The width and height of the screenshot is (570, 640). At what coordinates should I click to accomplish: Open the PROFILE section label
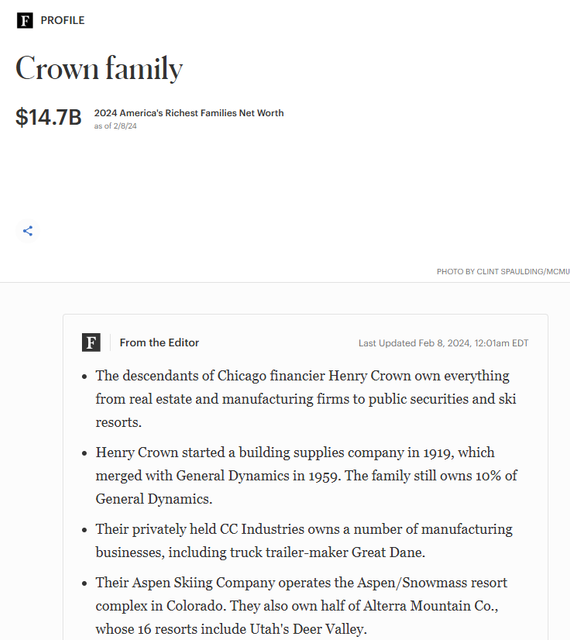(62, 20)
